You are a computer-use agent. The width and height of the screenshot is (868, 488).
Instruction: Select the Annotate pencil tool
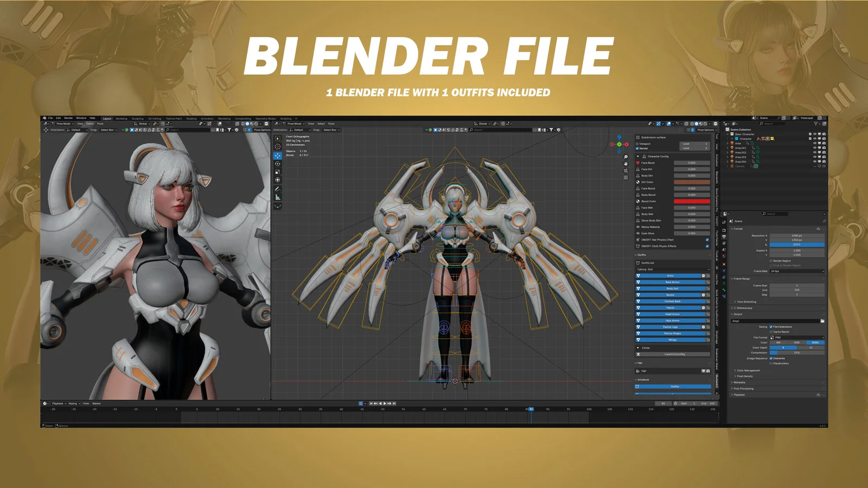coord(278,189)
